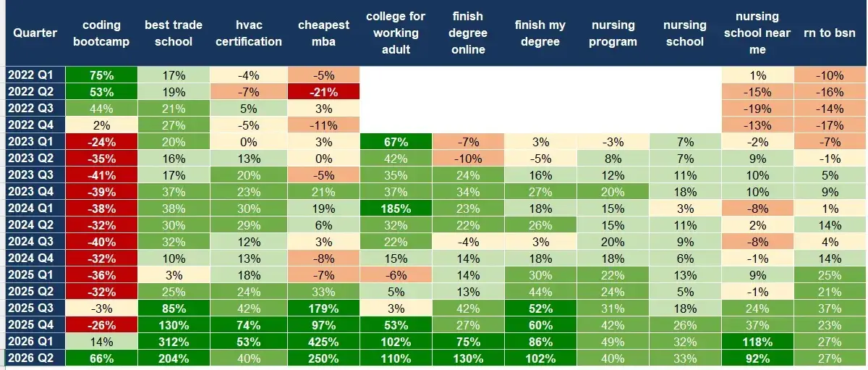Viewport: 868px width, 370px height.
Task: Click the 2022 Q1 row label
Action: (x=35, y=75)
